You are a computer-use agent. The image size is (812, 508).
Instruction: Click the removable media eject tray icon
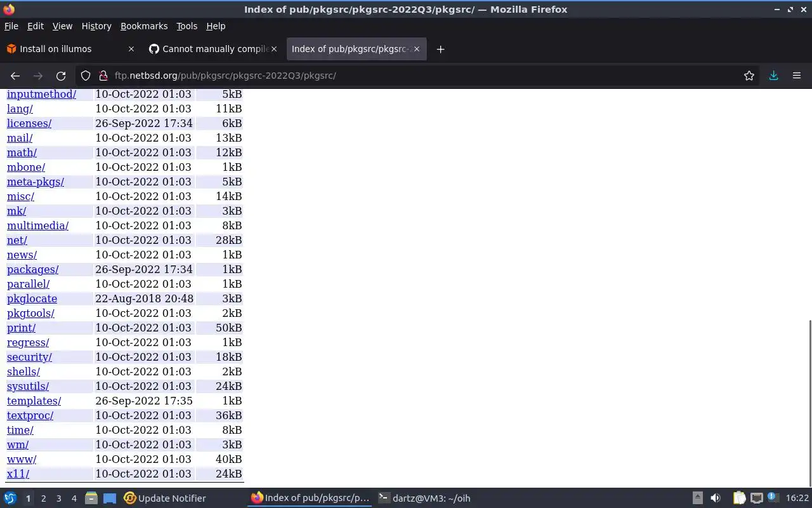point(697,498)
